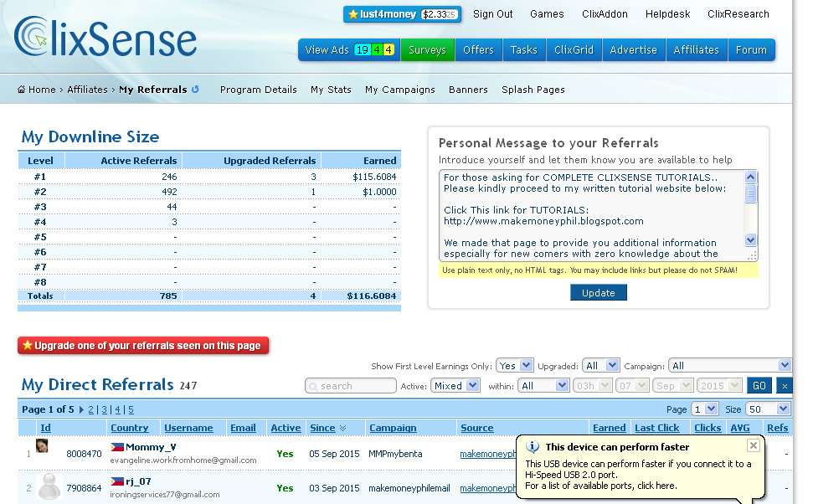Open the ClixResearch link
813x504 pixels.
[738, 14]
